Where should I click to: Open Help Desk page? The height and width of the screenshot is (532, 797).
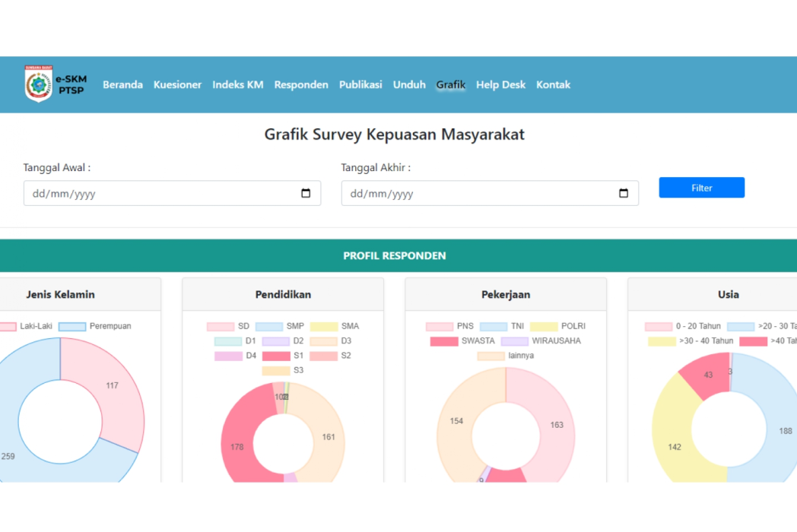pyautogui.click(x=500, y=84)
